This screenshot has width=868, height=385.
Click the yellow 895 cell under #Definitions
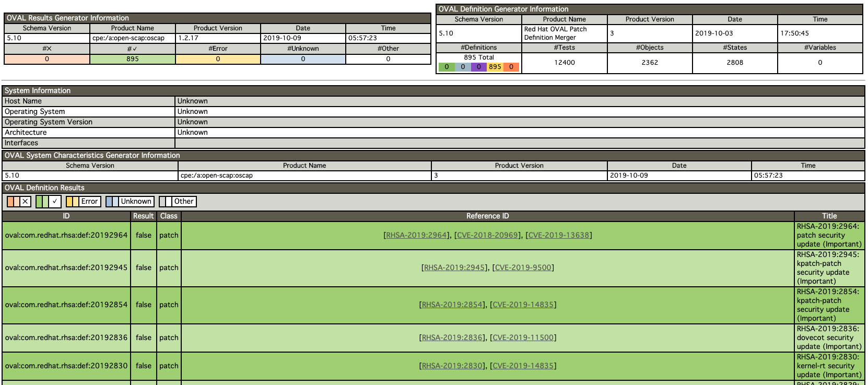pos(495,67)
